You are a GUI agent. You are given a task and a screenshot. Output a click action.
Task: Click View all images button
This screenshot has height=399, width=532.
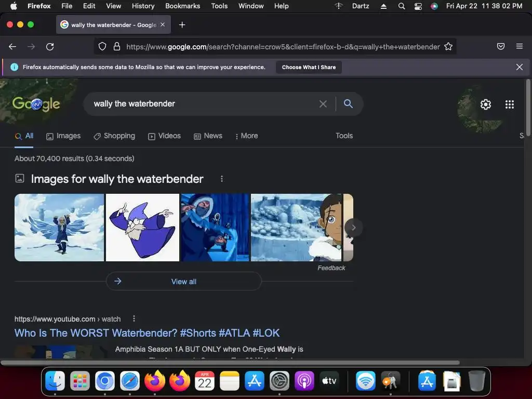click(x=183, y=281)
